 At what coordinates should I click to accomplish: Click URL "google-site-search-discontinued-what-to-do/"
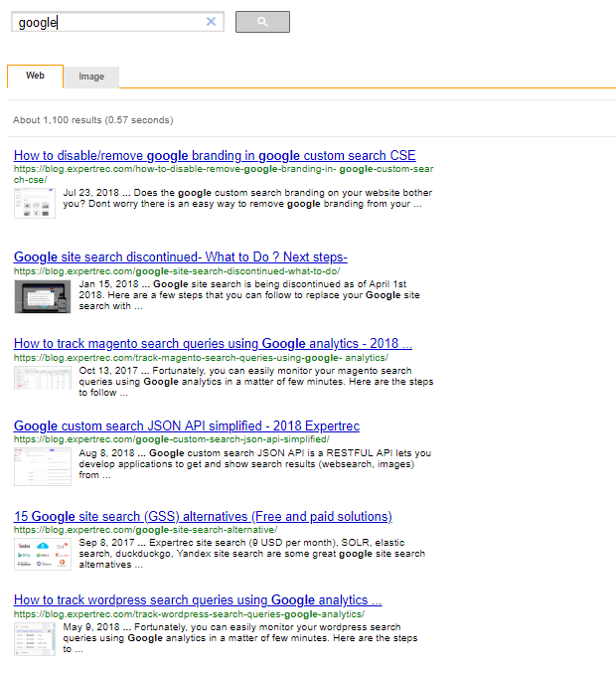click(x=177, y=271)
